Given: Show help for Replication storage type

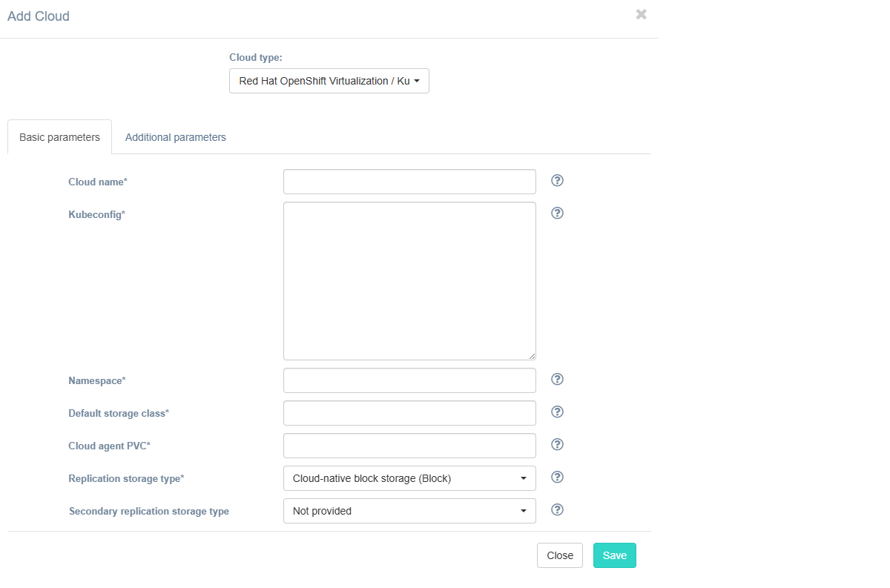Looking at the screenshot, I should pos(558,478).
